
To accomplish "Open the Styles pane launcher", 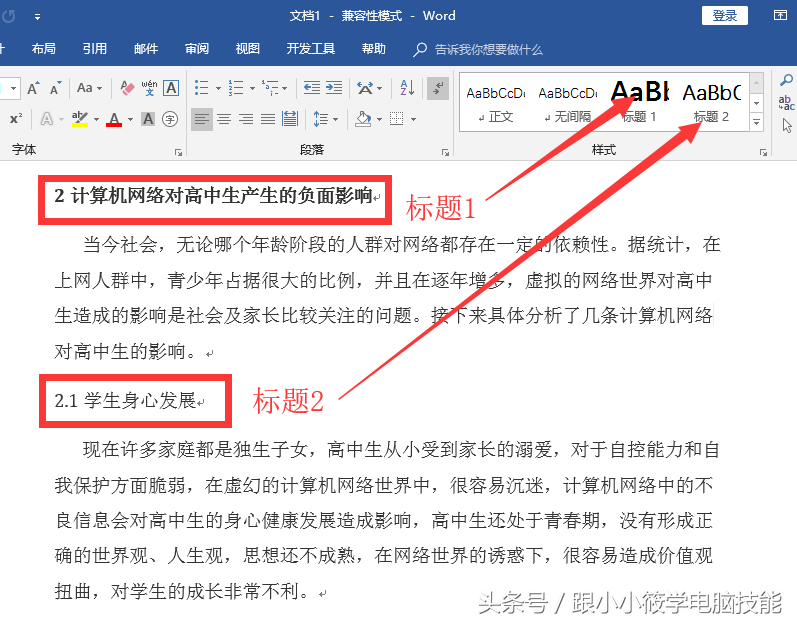I will click(x=763, y=152).
